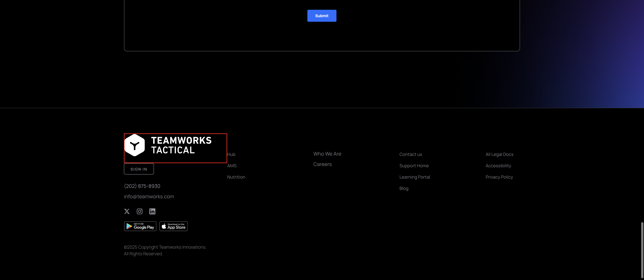
Task: Open the Hub footer link
Action: coord(231,154)
